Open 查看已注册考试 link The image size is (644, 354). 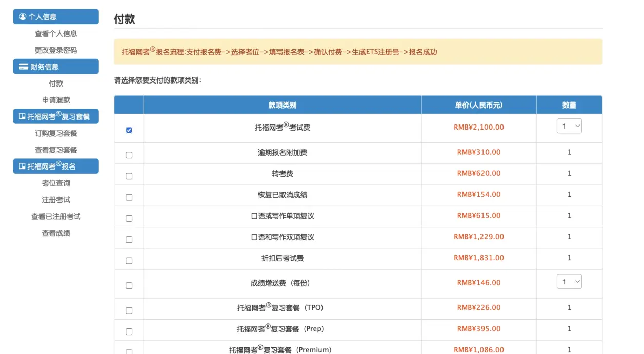pos(56,216)
